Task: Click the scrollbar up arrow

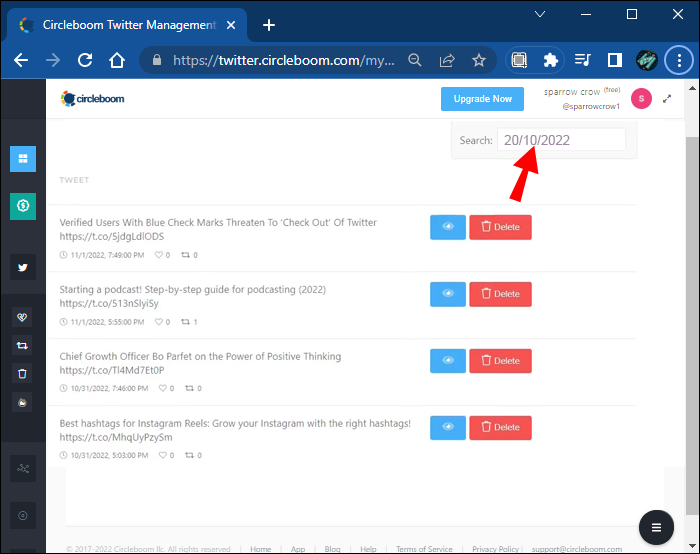Action: pyautogui.click(x=692, y=88)
